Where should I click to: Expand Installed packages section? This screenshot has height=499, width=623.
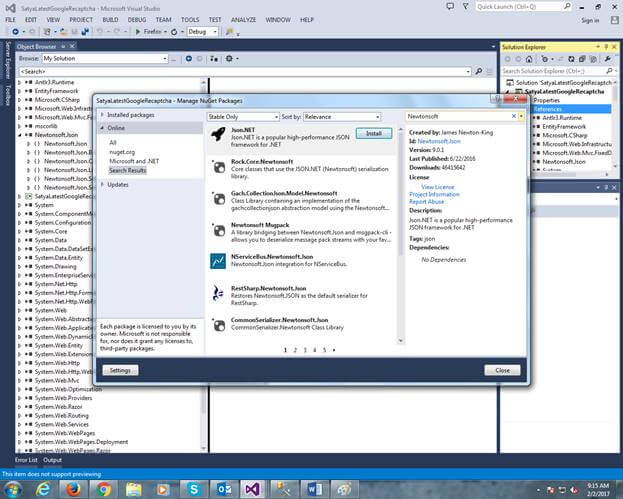coord(102,115)
